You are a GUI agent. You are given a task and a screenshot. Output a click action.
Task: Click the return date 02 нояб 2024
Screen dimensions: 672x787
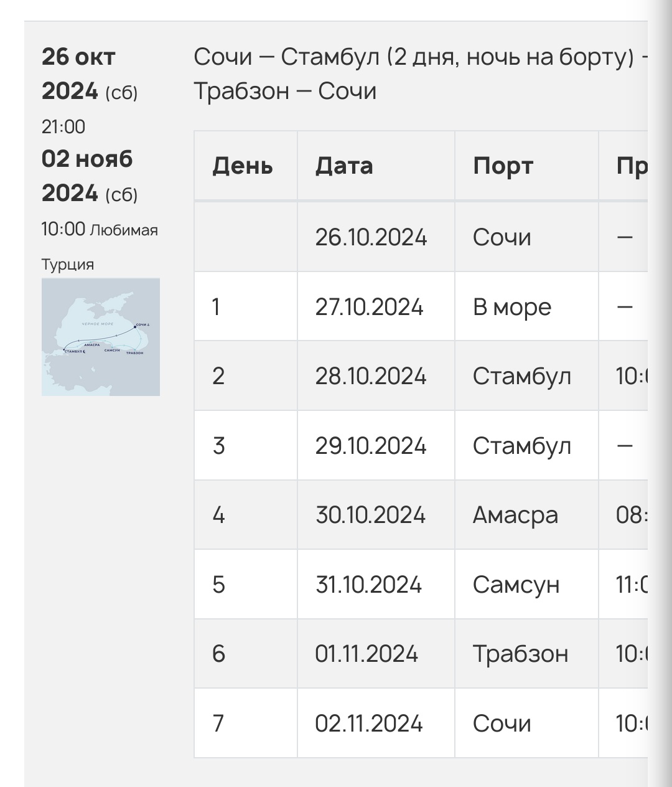pyautogui.click(x=90, y=176)
